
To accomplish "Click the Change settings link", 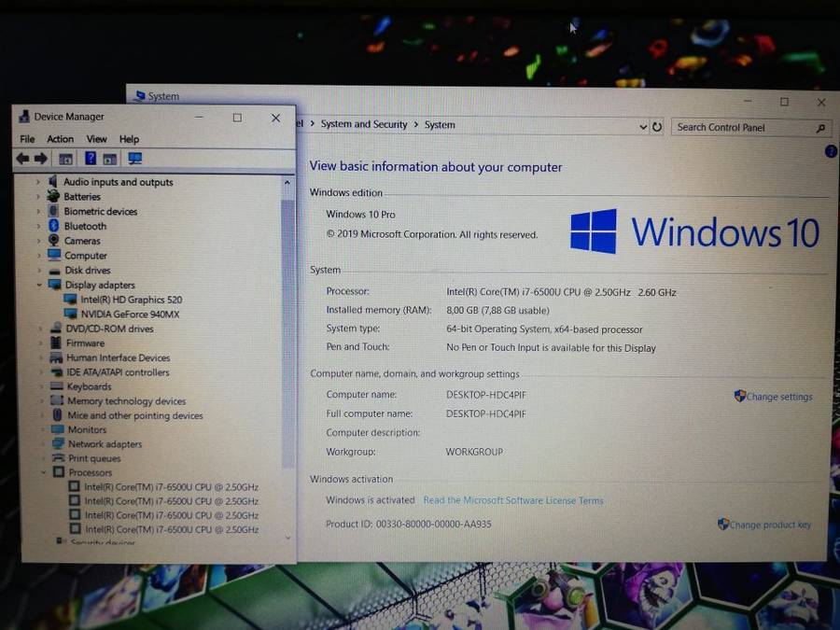I will pyautogui.click(x=779, y=396).
